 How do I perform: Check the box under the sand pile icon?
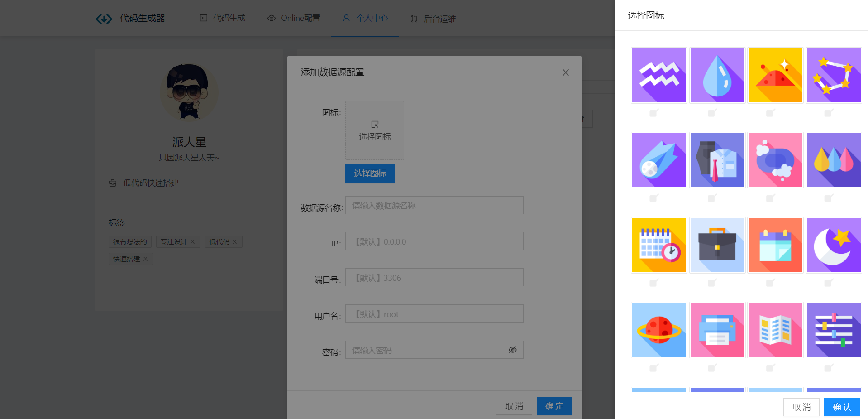tap(770, 113)
